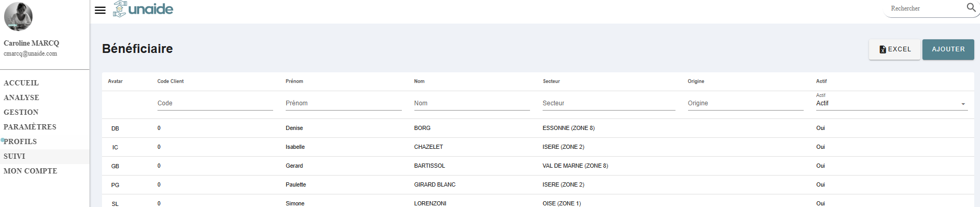980x207 pixels.
Task: Click the AJOUTER button
Action: (948, 49)
